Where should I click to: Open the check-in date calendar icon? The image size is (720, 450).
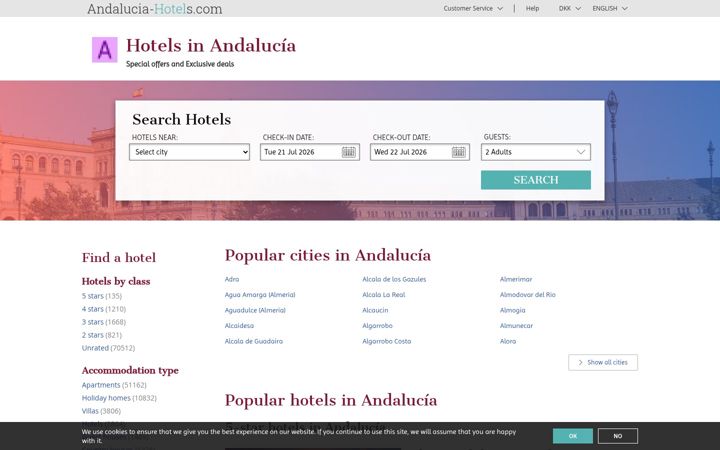click(349, 152)
